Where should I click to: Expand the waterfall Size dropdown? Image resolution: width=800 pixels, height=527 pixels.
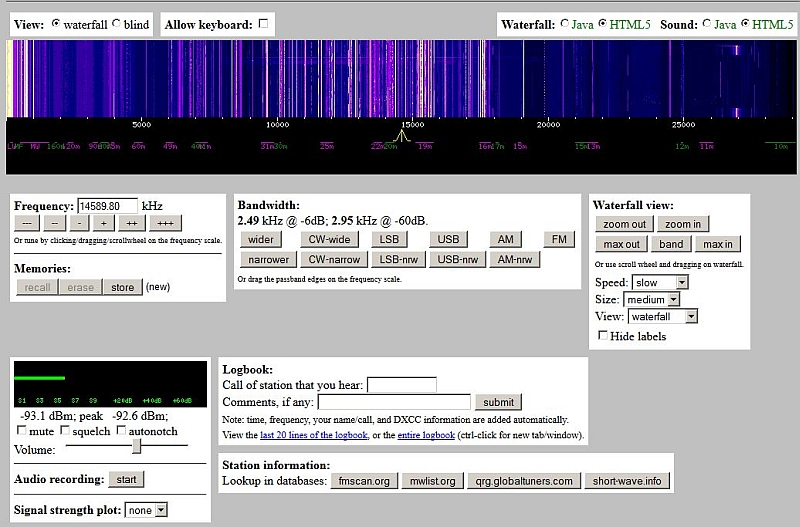pyautogui.click(x=651, y=299)
